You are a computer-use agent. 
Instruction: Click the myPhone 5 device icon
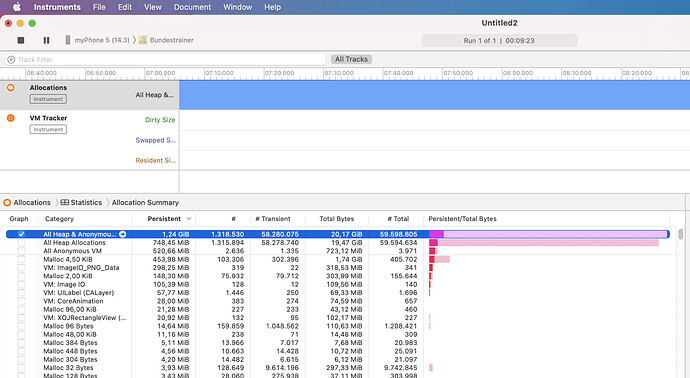pyautogui.click(x=68, y=40)
